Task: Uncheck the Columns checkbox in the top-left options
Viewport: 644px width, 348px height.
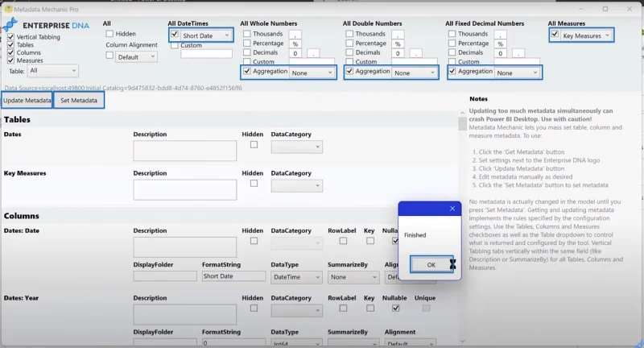Action: click(x=11, y=52)
